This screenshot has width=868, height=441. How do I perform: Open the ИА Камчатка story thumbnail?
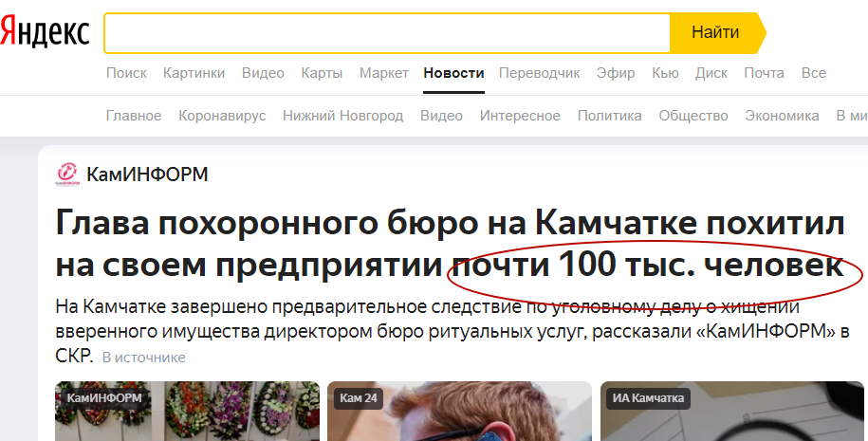731,411
